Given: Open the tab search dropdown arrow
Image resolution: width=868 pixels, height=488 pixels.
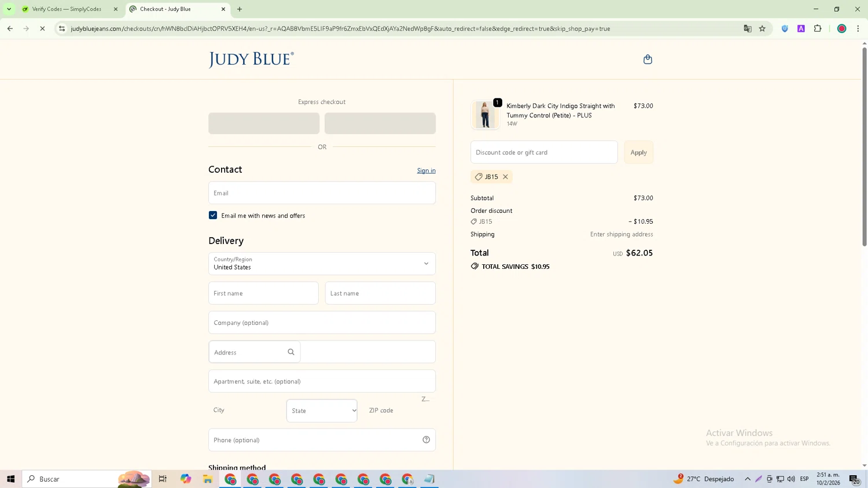Looking at the screenshot, I should (x=9, y=9).
